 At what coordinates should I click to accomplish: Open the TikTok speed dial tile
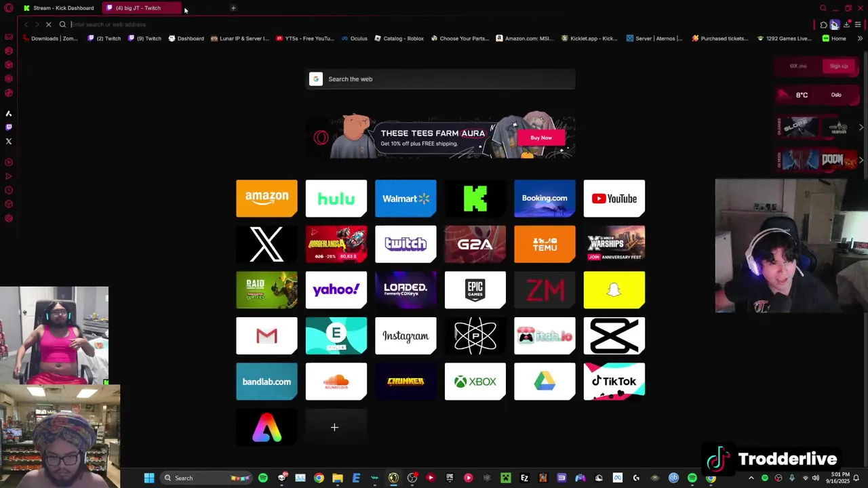(614, 382)
